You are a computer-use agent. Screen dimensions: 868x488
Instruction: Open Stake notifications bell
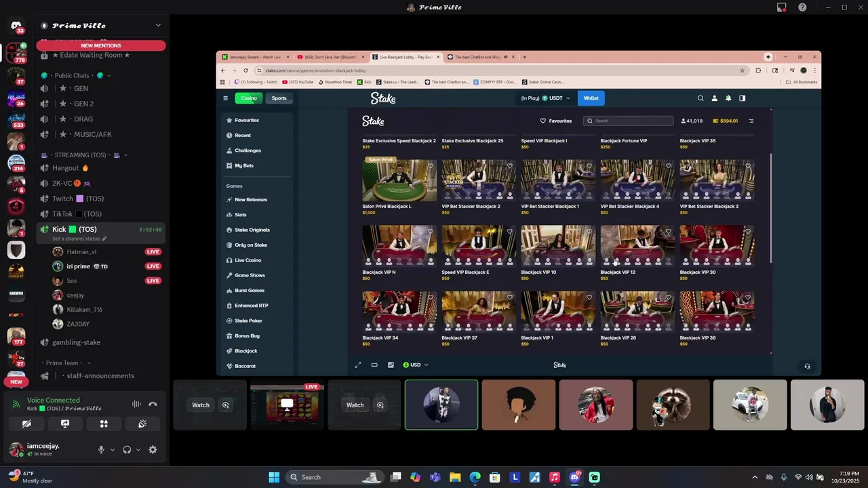[728, 98]
